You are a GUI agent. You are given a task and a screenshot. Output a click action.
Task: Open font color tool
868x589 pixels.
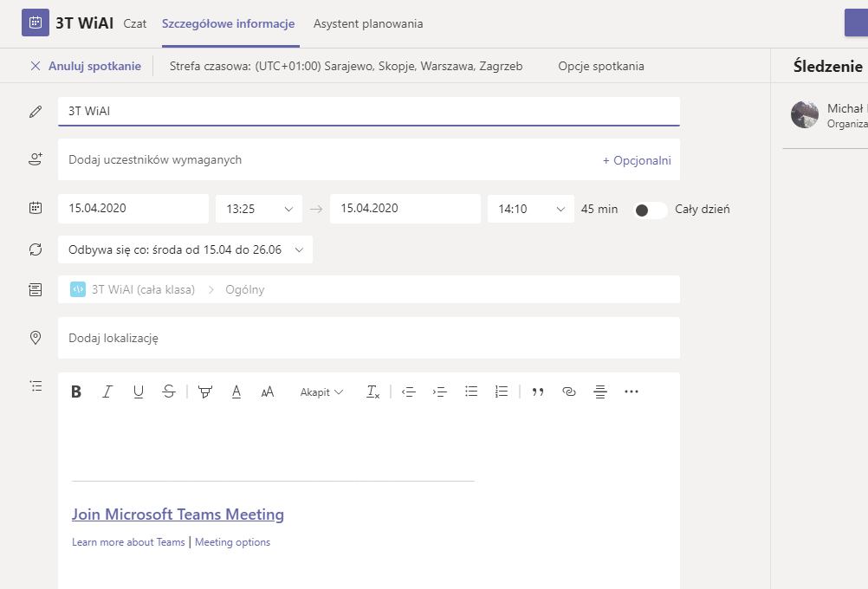236,392
